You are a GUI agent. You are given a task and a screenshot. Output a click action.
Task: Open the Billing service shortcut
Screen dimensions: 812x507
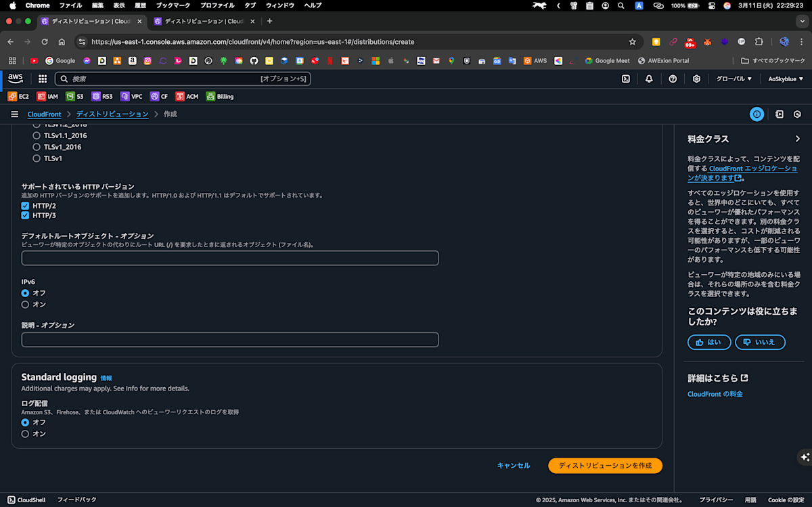click(220, 96)
